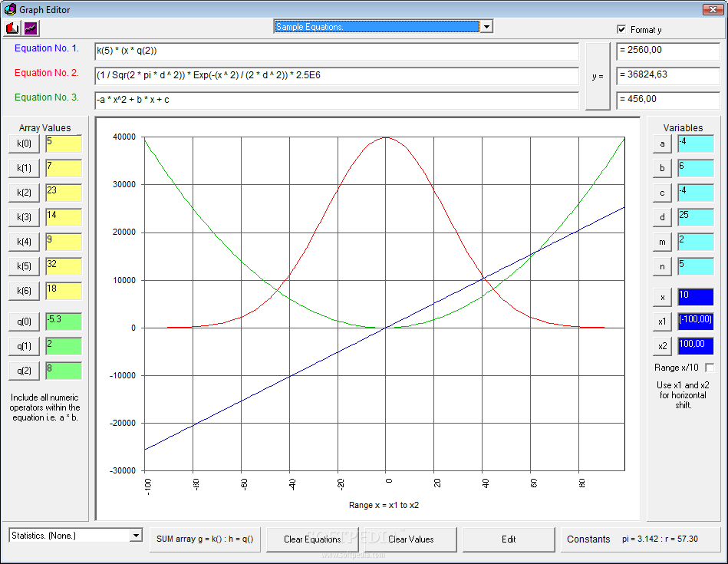Click the yellow k(5) value field containing 32
Screen dimensions: 728x564
coord(64,266)
